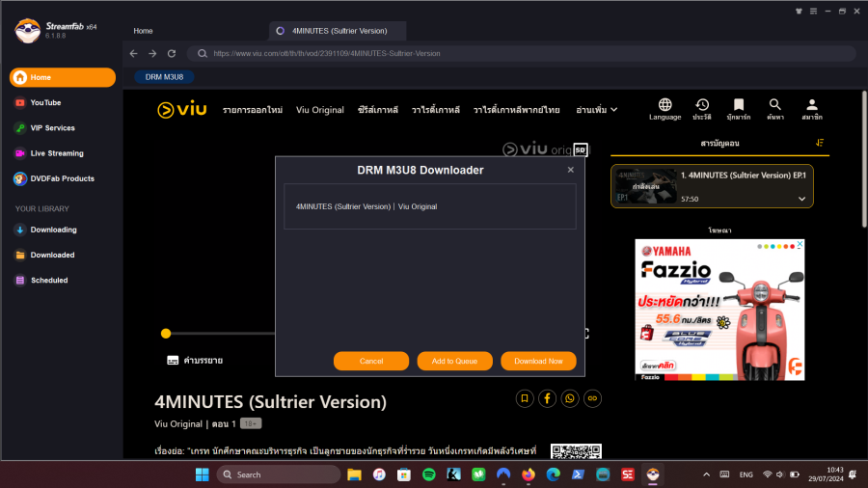Screen dimensions: 868x488
Task: Switch to 4MINUTES (Sultrier Version) tab
Action: click(338, 31)
